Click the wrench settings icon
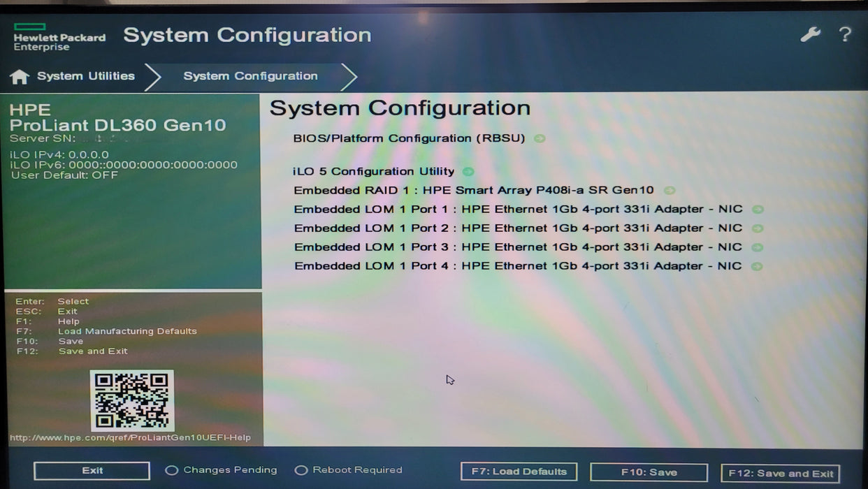This screenshot has height=489, width=868. 810,34
